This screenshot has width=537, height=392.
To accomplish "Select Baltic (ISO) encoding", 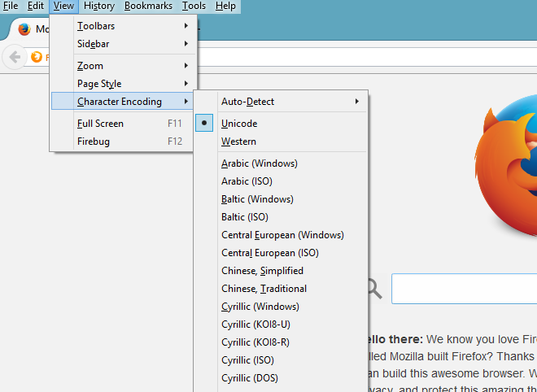I will click(281, 216).
